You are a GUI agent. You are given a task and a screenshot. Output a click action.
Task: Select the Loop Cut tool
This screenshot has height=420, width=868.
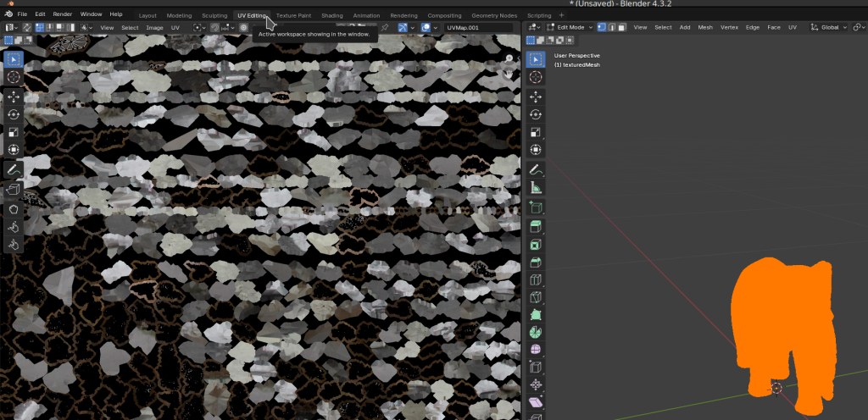536,280
